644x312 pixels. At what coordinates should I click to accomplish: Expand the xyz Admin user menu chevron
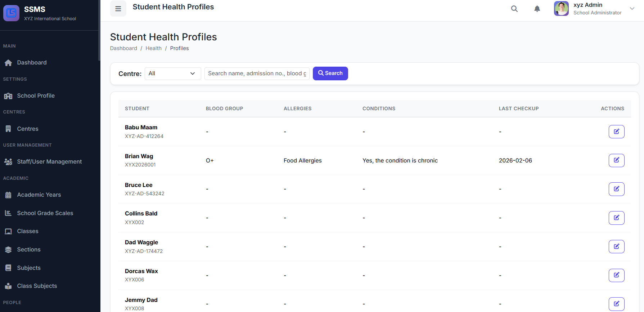pos(632,9)
